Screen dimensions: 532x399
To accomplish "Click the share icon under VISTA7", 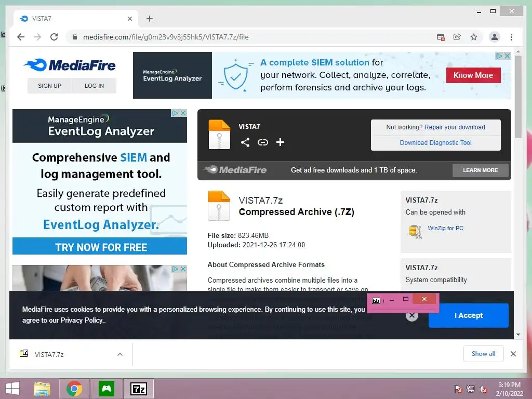I will click(x=245, y=142).
